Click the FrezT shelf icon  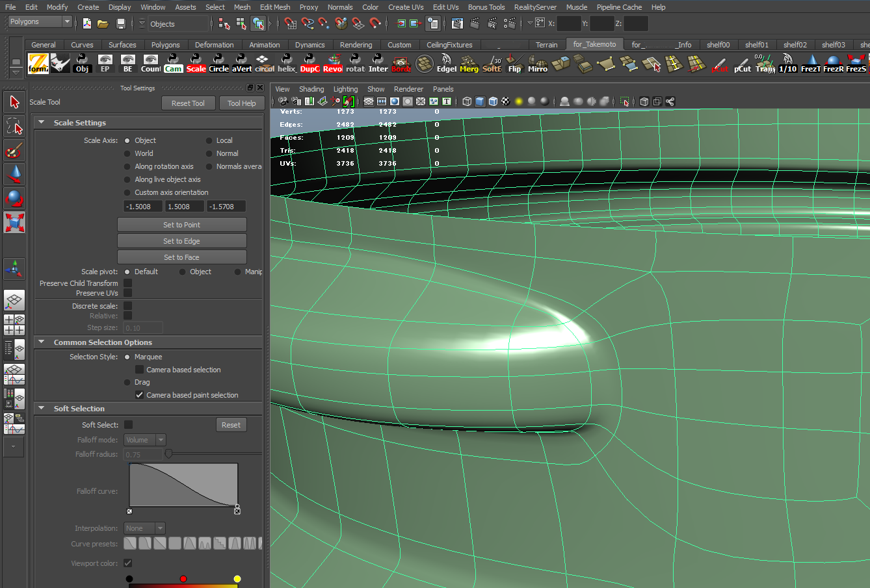pyautogui.click(x=811, y=63)
